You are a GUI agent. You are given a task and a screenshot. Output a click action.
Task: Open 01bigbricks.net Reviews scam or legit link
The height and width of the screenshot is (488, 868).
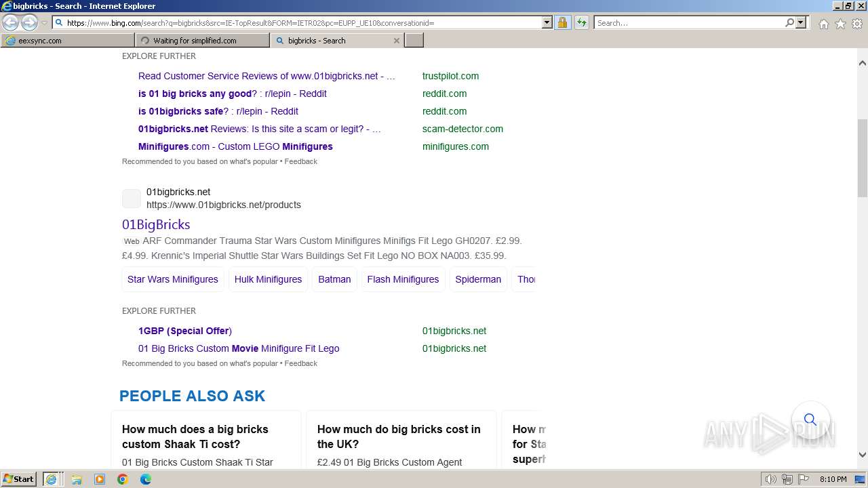260,129
